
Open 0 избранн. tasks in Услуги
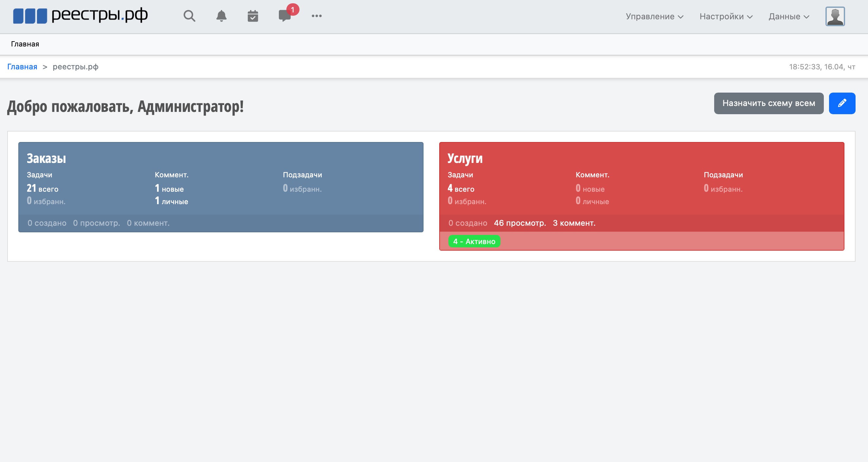[467, 201]
